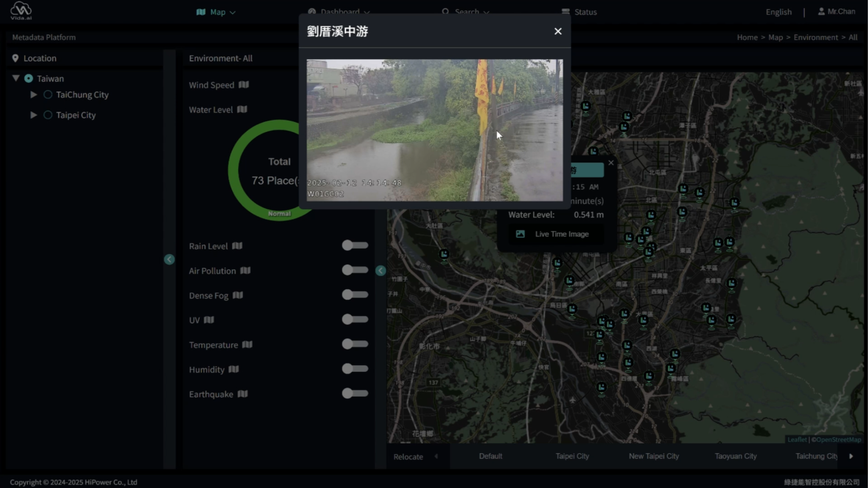Click the Mr.Chan user profile icon
The width and height of the screenshot is (868, 488).
pyautogui.click(x=821, y=11)
